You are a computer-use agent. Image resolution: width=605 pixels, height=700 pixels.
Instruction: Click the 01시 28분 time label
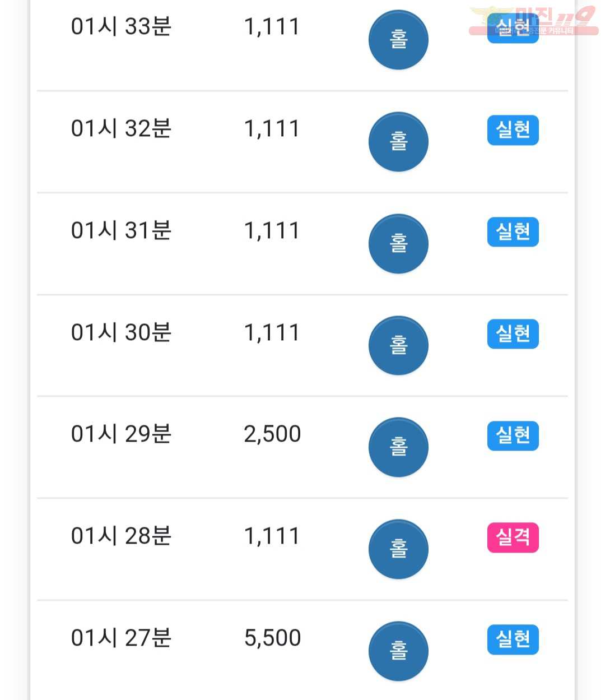[x=121, y=536]
